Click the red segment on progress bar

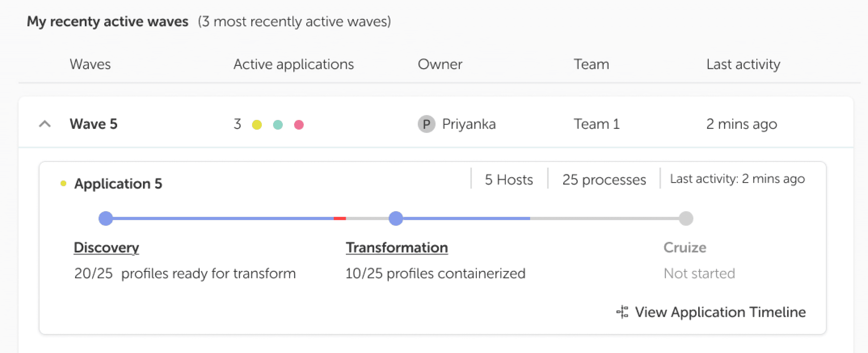[339, 219]
